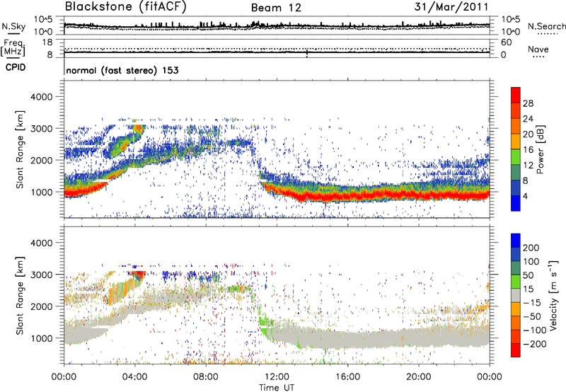The image size is (566, 392).
Task: Click the "12" label on power colorbar
Action: click(x=528, y=166)
